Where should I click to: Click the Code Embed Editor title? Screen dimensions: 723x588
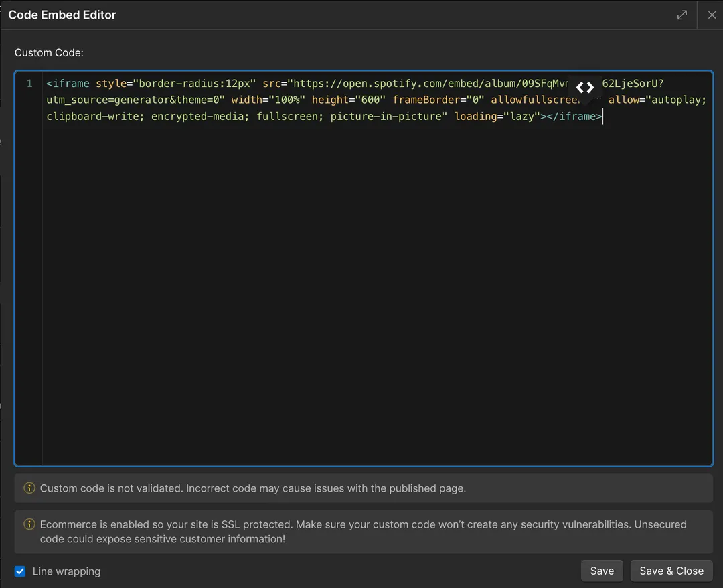[62, 14]
